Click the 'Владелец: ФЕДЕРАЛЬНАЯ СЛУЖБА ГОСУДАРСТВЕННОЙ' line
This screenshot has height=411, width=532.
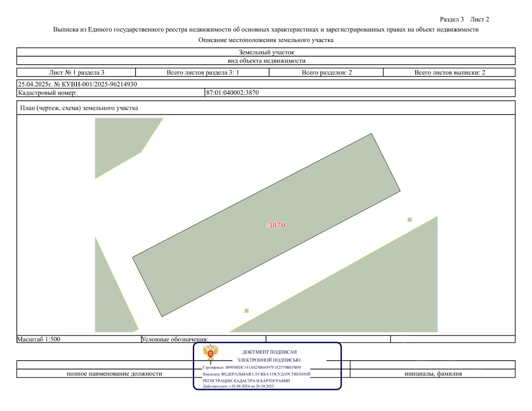coord(256,374)
